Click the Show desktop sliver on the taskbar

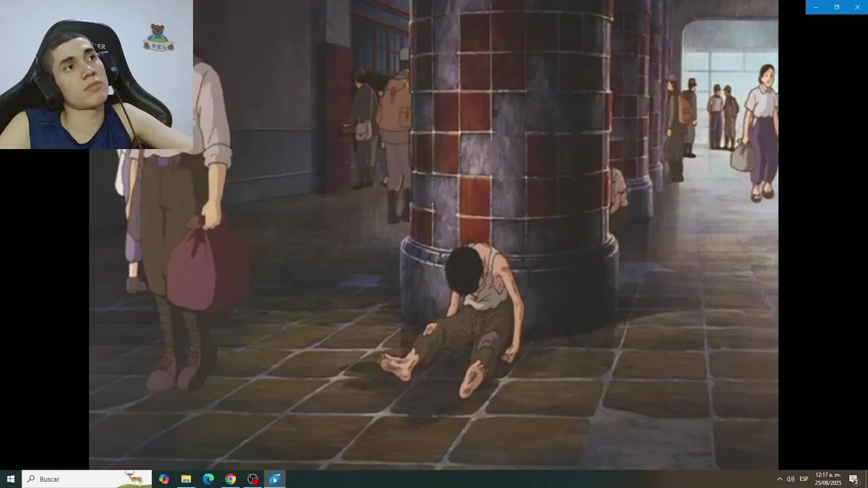coord(866,479)
